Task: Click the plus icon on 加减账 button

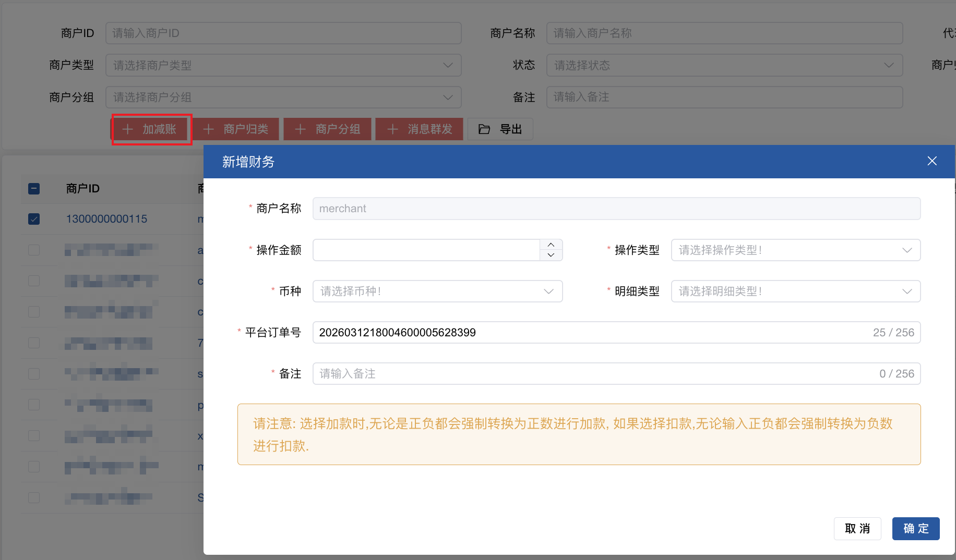Action: click(128, 129)
